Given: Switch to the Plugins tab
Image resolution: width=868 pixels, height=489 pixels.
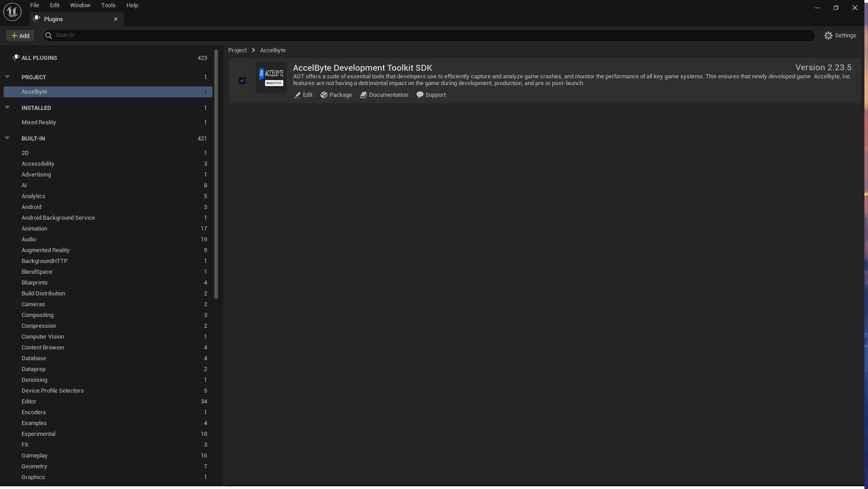Looking at the screenshot, I should tap(76, 19).
